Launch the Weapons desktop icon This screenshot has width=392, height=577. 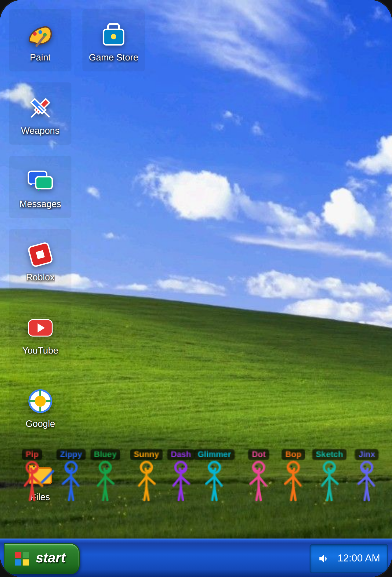40,114
